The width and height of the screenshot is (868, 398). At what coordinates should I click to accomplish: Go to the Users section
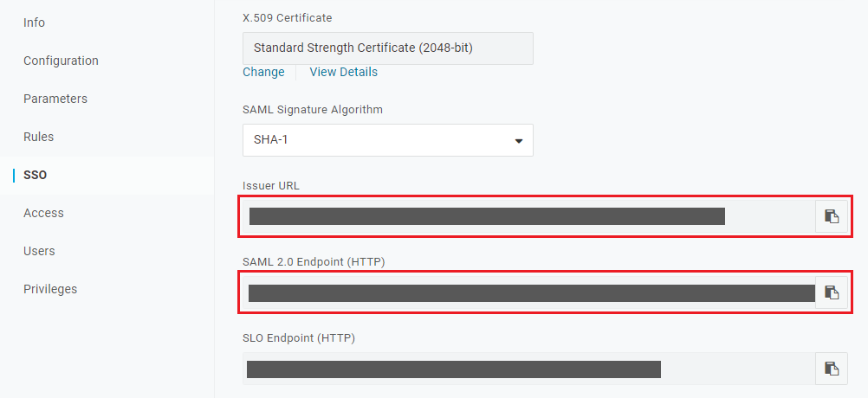pyautogui.click(x=39, y=251)
